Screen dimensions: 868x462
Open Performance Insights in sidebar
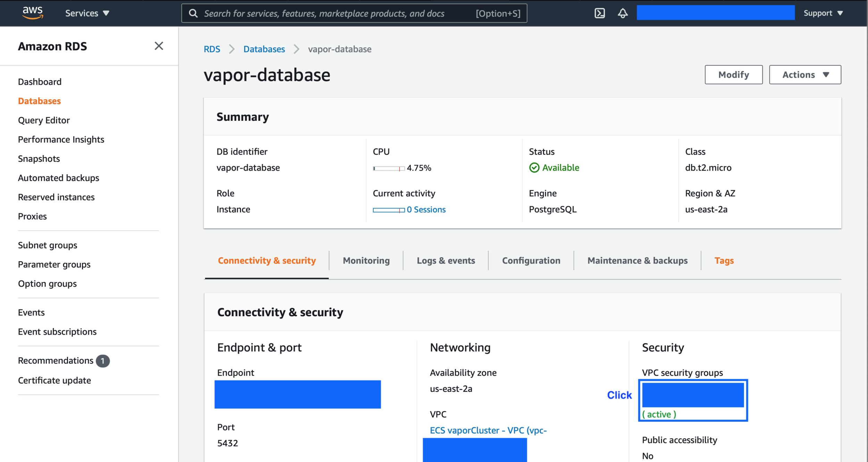pos(61,139)
